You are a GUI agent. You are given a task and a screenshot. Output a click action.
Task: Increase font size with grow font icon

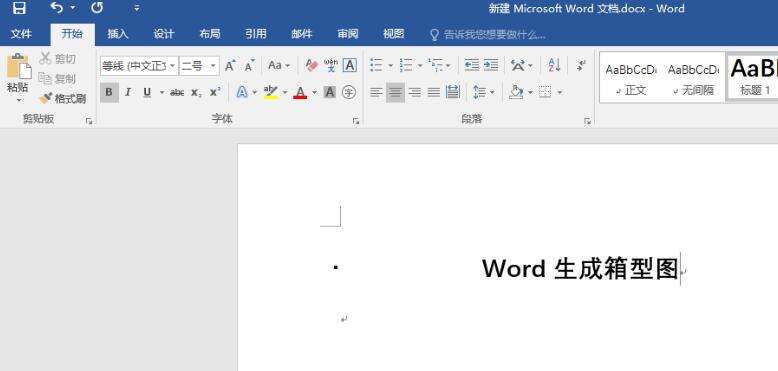[230, 65]
